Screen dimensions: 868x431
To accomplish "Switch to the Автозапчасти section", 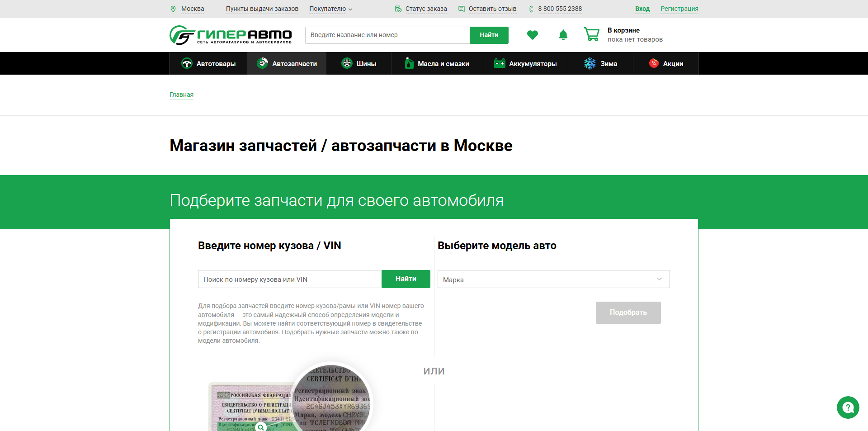I will pyautogui.click(x=287, y=63).
